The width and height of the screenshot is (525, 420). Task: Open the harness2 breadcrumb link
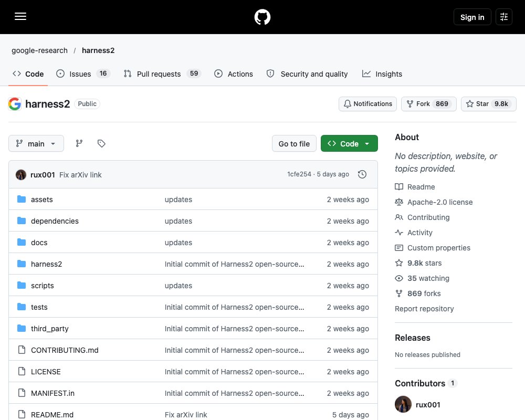click(98, 50)
